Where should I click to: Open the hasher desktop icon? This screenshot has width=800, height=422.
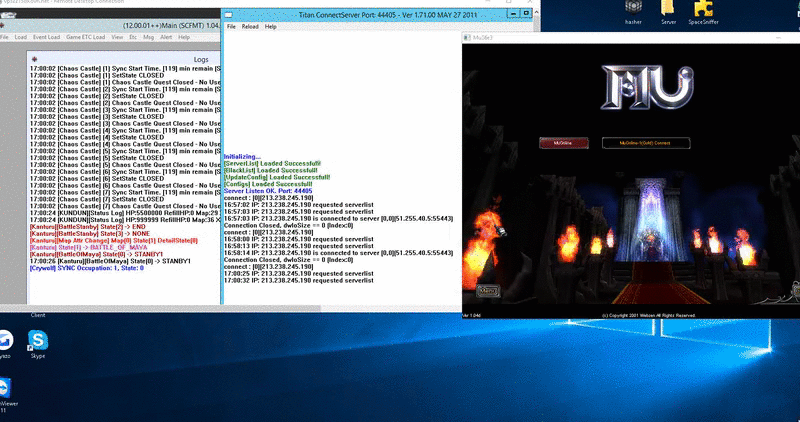[x=633, y=9]
